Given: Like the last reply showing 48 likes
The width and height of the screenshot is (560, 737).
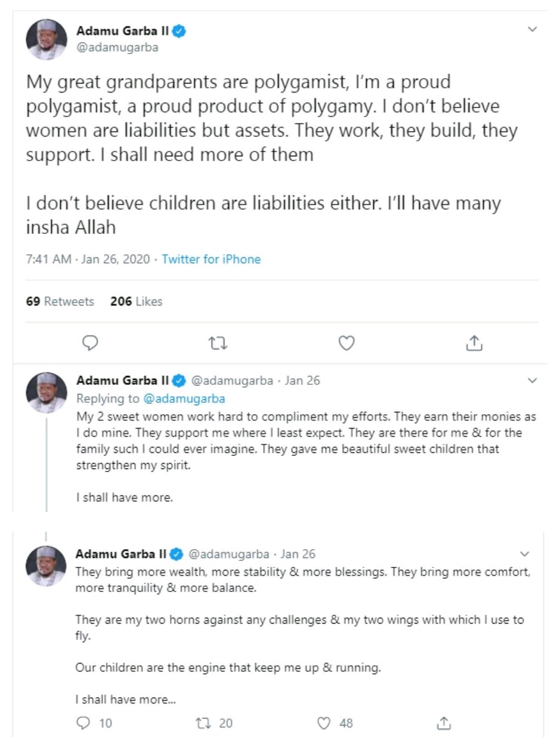Looking at the screenshot, I should click(x=324, y=723).
